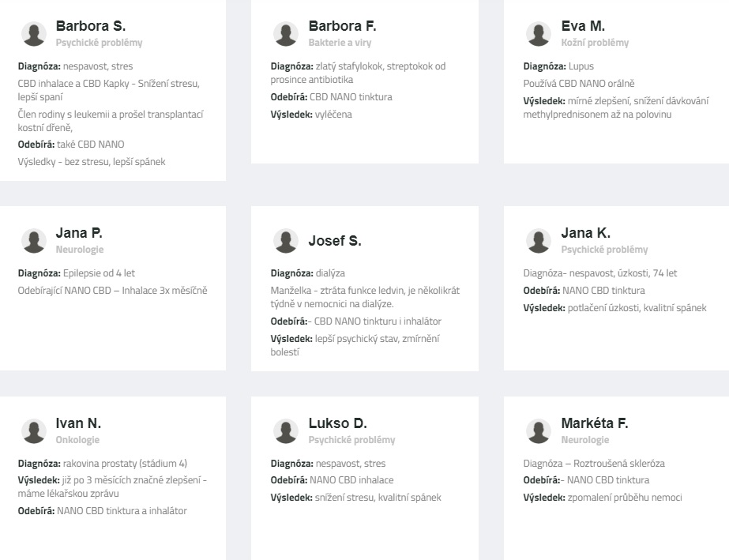Click Onkologie category under Ivan N.
The width and height of the screenshot is (729, 560).
click(x=77, y=440)
